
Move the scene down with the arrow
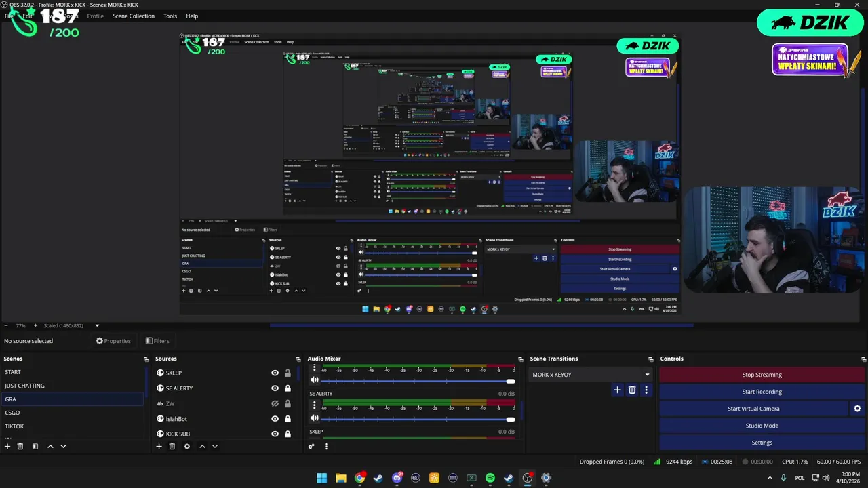click(63, 446)
